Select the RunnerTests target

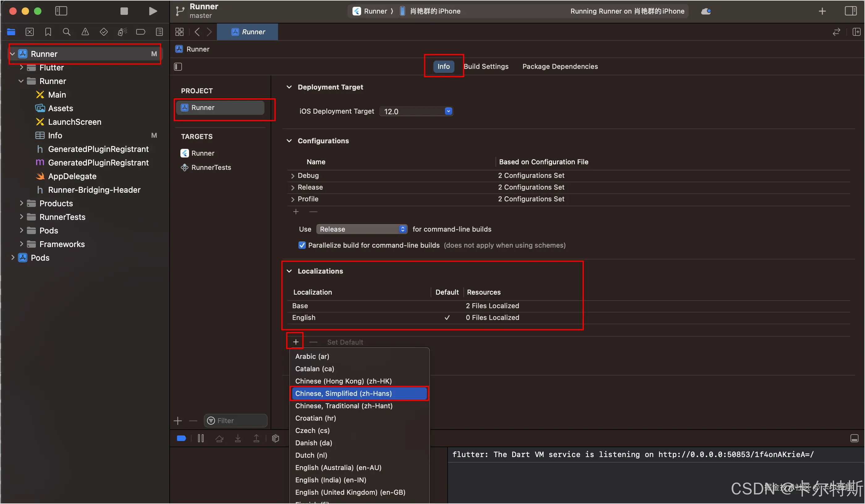coord(211,167)
